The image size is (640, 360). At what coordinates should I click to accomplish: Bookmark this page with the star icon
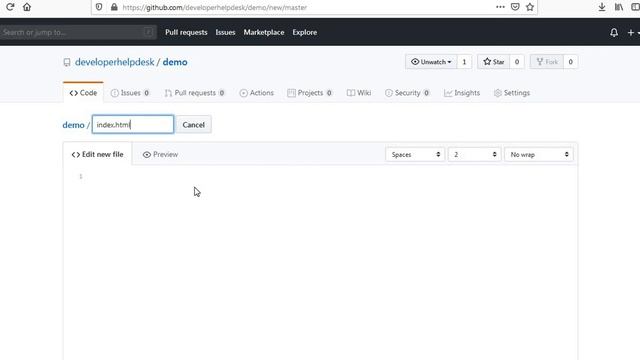click(530, 7)
